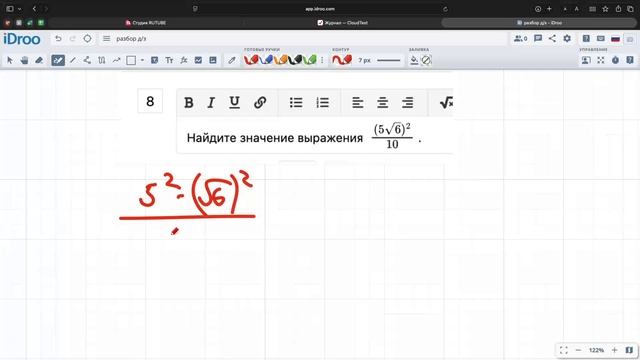Viewport: 640px width, 360px height.
Task: Toggle underline formatting in task editor
Action: (234, 102)
